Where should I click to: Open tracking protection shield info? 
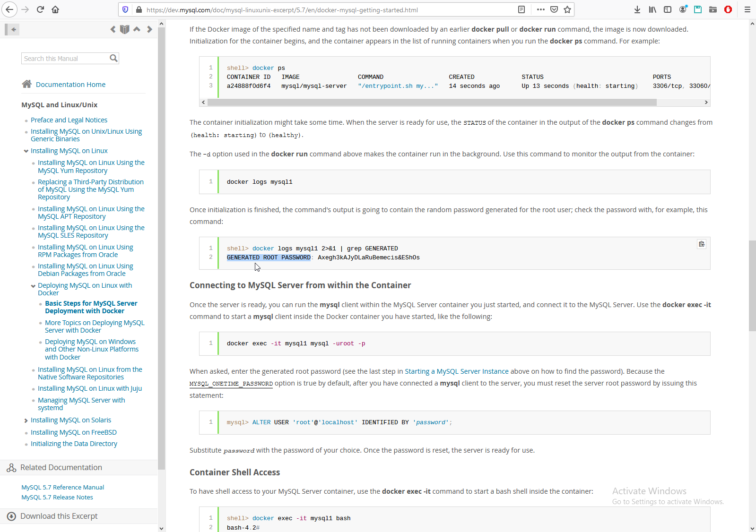pyautogui.click(x=125, y=9)
